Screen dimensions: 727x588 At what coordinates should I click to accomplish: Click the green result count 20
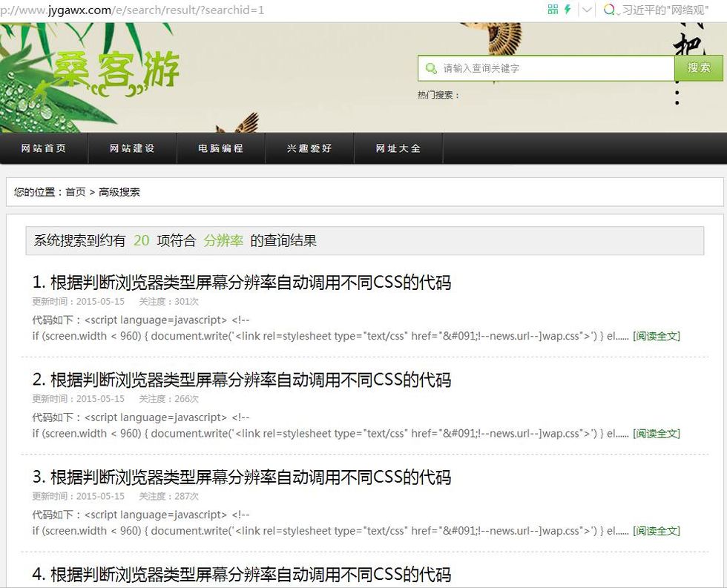click(142, 240)
